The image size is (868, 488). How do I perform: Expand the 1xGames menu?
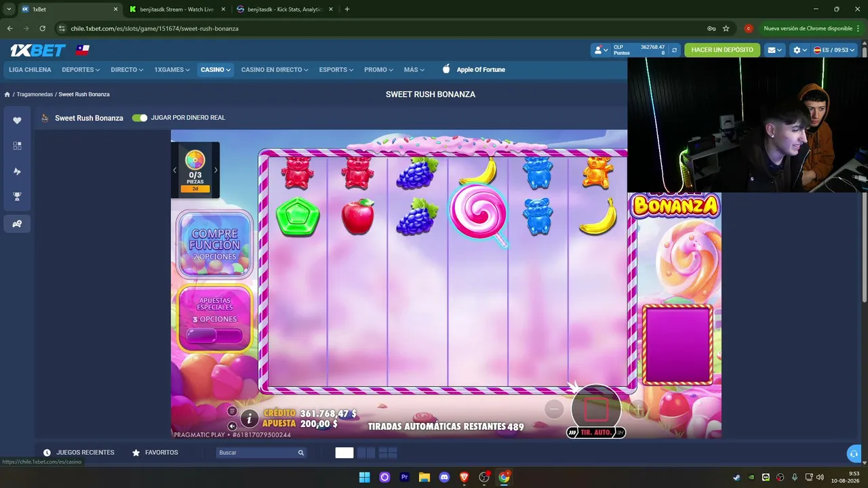(x=172, y=70)
